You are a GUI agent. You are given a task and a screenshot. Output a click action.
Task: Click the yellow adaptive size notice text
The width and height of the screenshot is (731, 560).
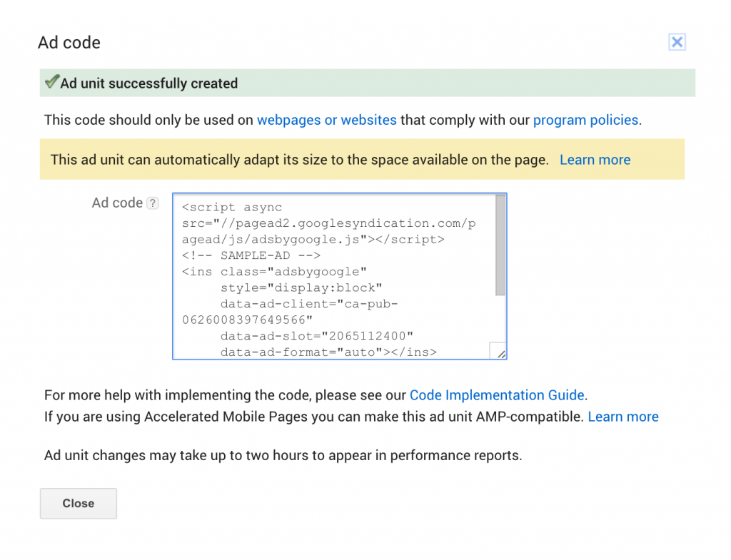(x=299, y=160)
